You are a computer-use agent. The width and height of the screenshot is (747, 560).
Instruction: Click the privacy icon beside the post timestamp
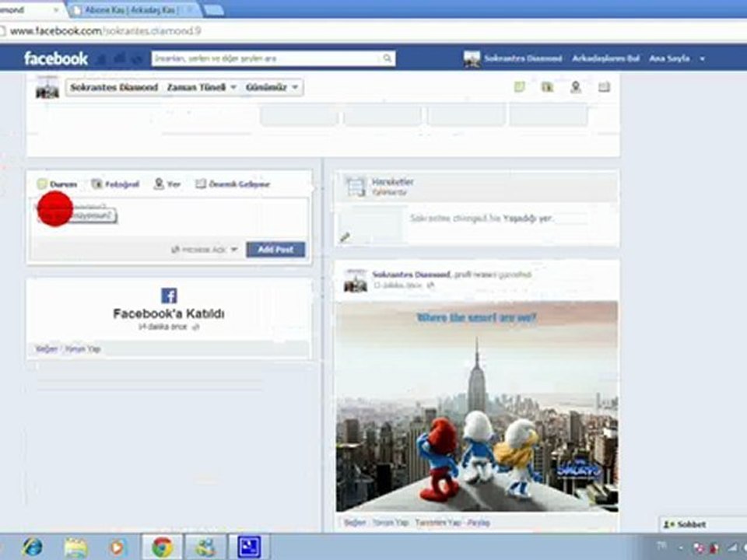[430, 285]
